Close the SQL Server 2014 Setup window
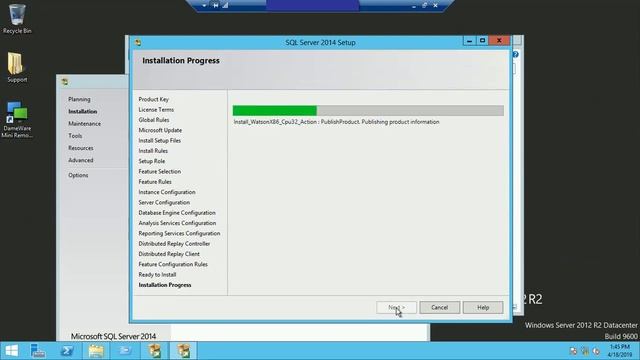Screen dimensions: 640x360 pos(499,40)
